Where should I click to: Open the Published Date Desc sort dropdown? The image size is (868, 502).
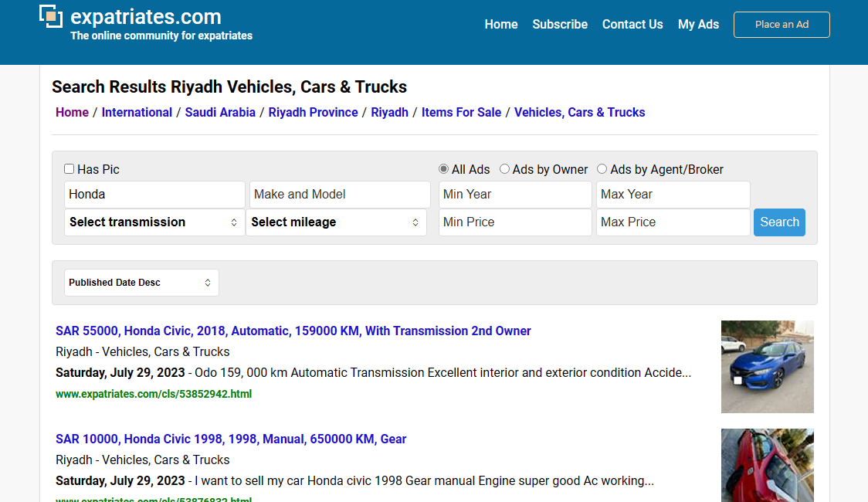pos(141,282)
